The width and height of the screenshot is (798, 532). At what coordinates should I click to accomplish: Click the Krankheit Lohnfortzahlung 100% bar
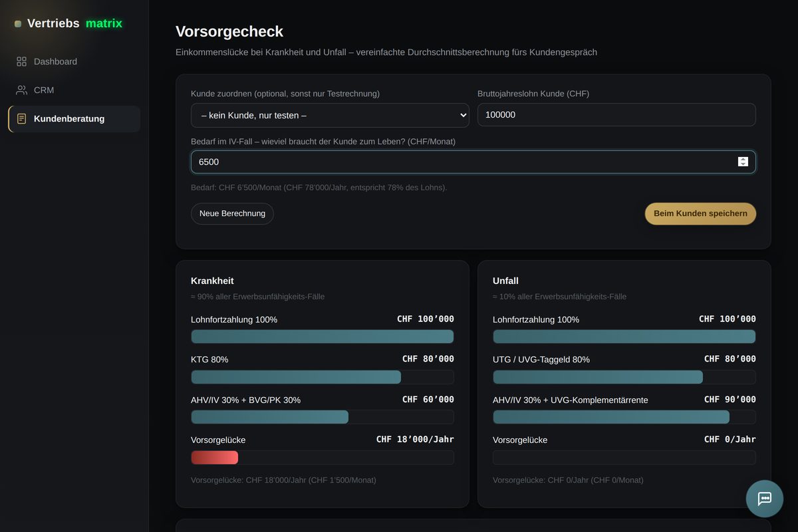tap(323, 336)
